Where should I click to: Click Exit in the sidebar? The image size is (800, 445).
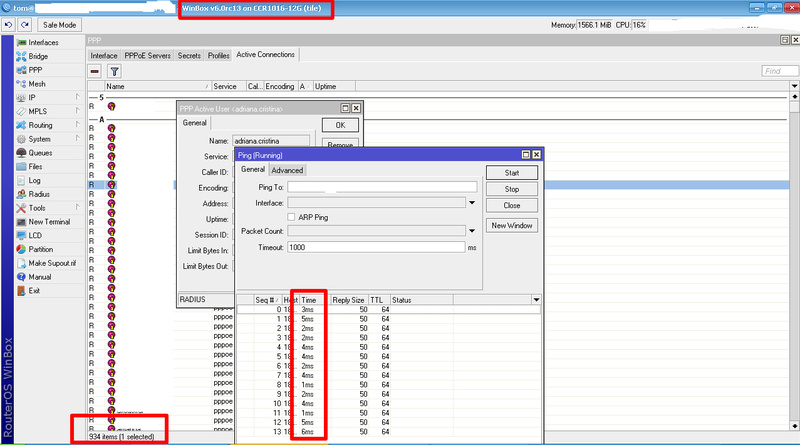(34, 290)
